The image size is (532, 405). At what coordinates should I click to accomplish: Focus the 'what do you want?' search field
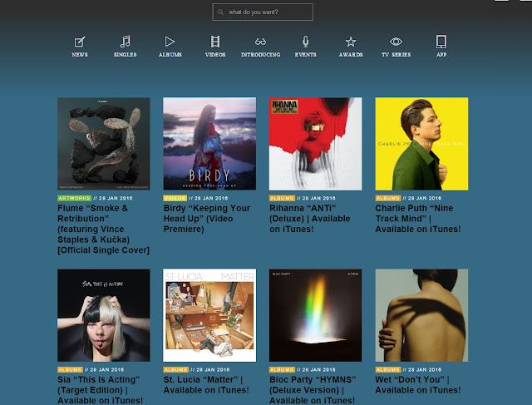263,12
